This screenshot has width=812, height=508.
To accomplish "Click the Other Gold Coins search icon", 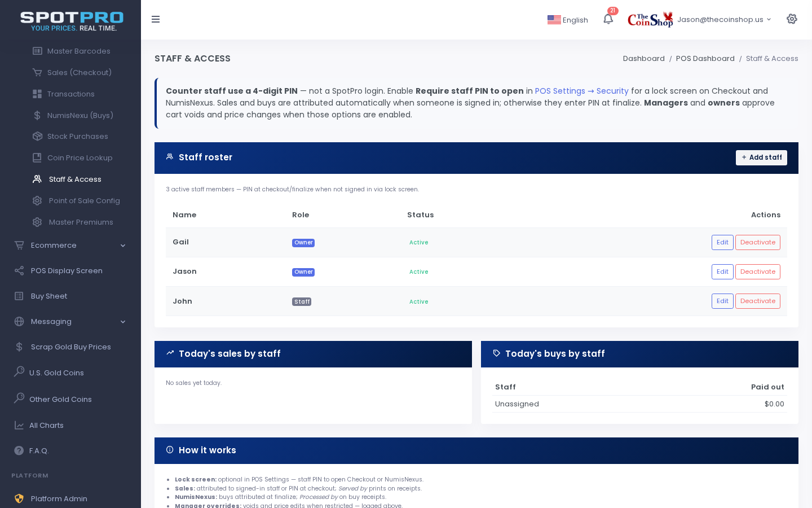I will pos(19,398).
